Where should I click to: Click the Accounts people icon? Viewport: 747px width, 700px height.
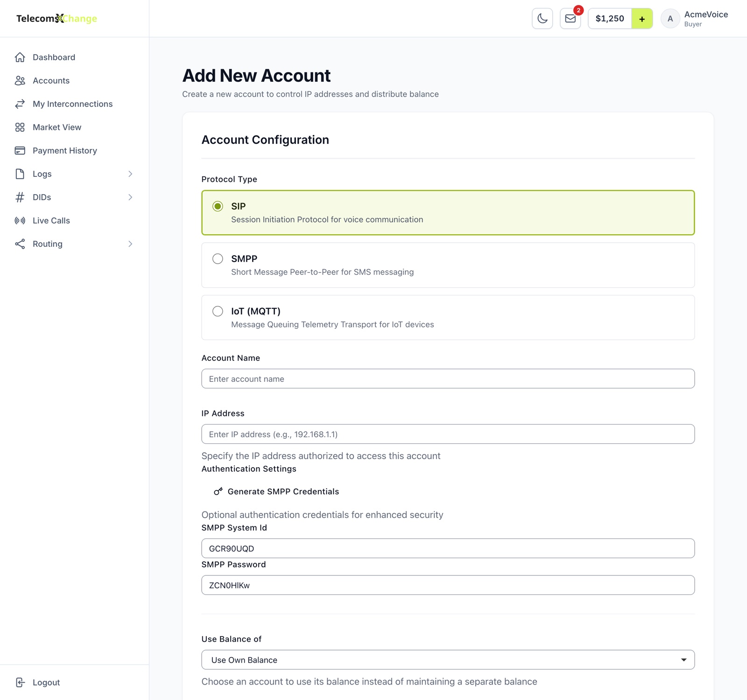20,81
